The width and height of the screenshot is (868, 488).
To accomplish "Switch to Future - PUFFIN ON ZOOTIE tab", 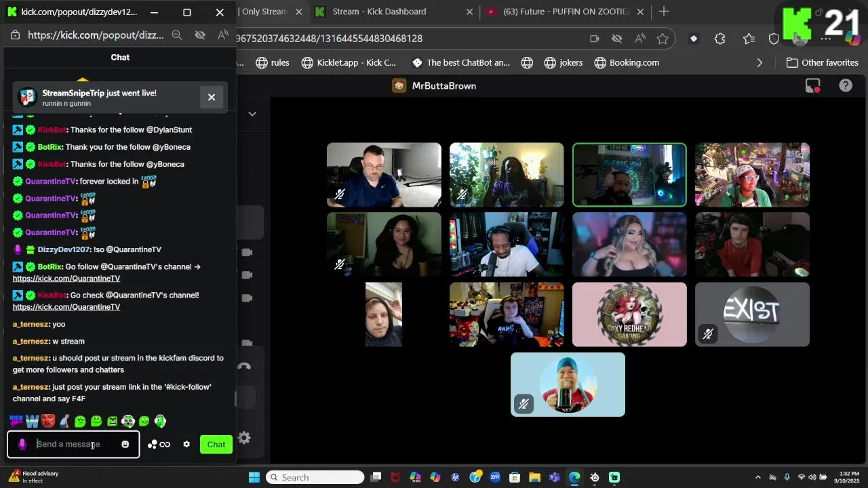I will pyautogui.click(x=566, y=12).
